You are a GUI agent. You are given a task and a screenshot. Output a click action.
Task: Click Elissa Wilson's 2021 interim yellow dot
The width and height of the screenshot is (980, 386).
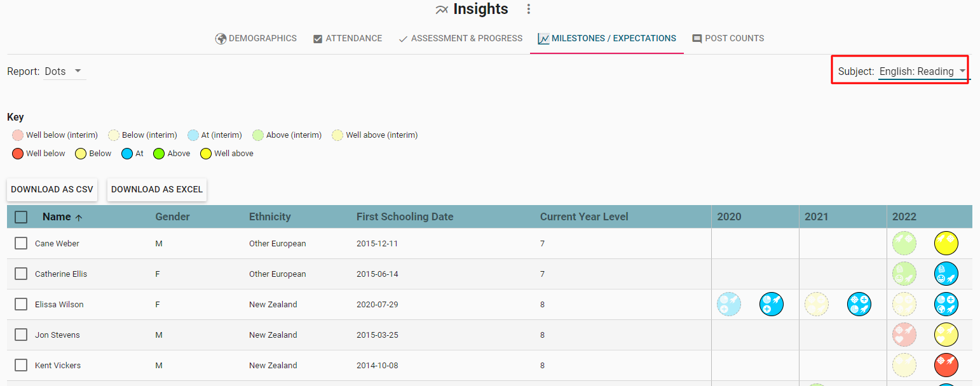click(817, 304)
